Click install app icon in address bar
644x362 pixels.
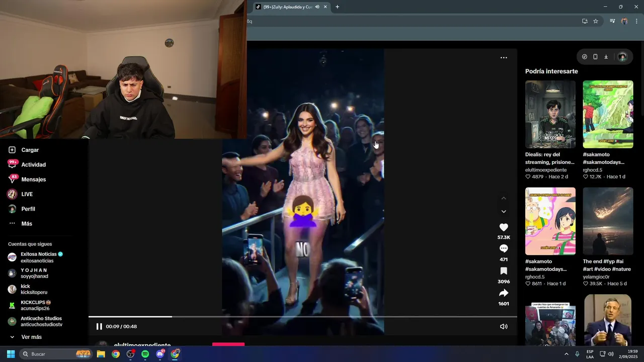[x=585, y=21]
